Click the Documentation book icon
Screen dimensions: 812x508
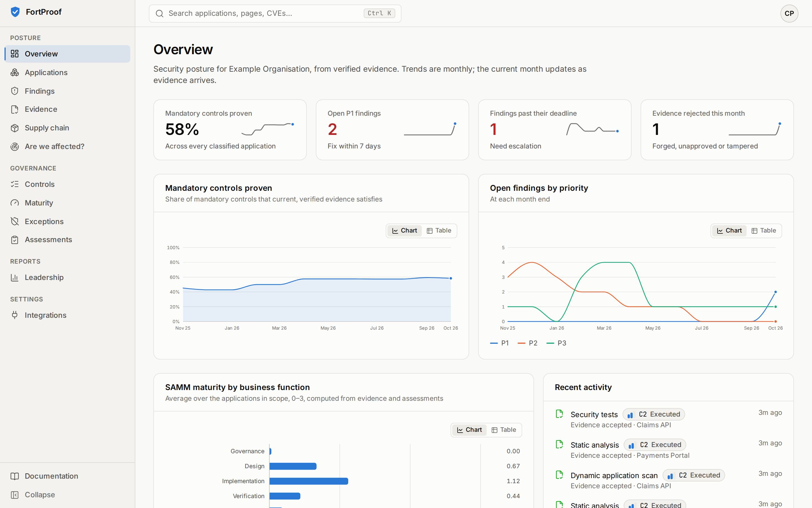point(14,476)
